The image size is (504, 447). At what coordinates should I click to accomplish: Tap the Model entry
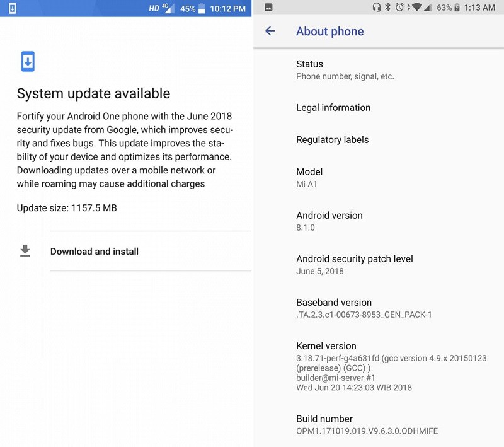379,178
